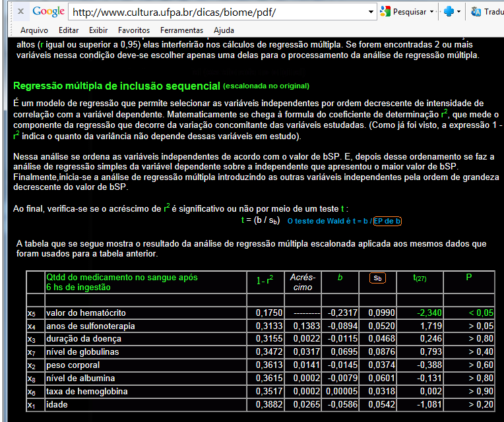Click the blue plus share icon
The image size is (504, 422).
[x=449, y=12]
